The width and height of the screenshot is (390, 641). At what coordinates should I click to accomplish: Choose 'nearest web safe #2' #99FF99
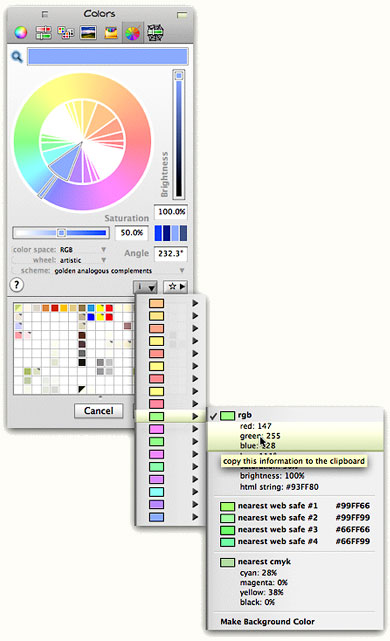296,518
